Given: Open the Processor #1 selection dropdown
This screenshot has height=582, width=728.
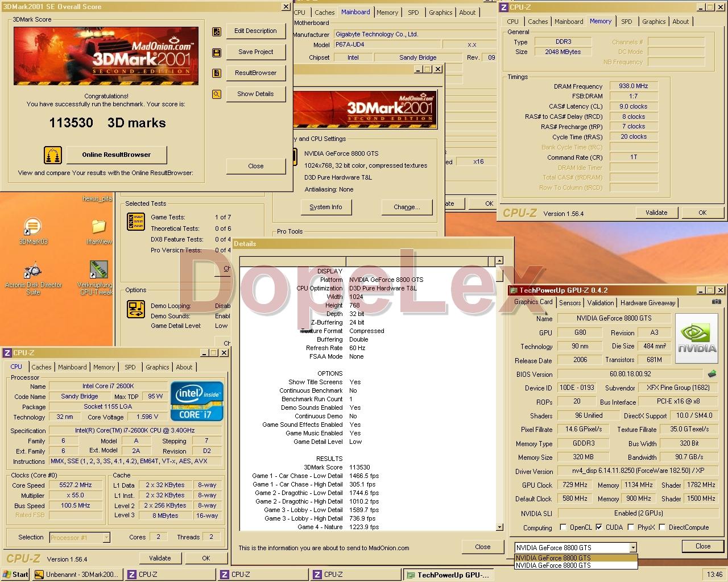Looking at the screenshot, I should [106, 537].
